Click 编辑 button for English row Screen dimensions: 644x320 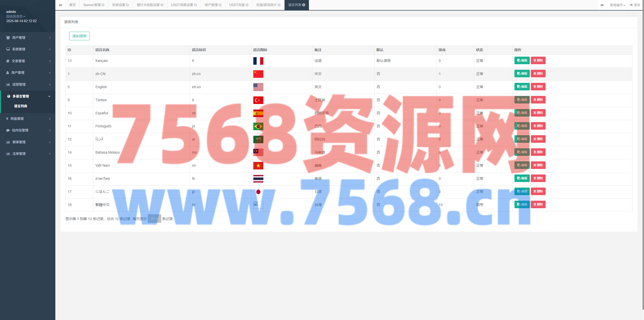(x=522, y=87)
